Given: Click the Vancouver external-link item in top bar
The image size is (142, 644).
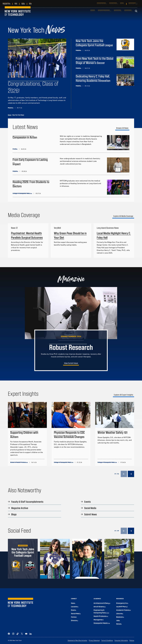Looking at the screenshot, I should click(x=133, y=4).
